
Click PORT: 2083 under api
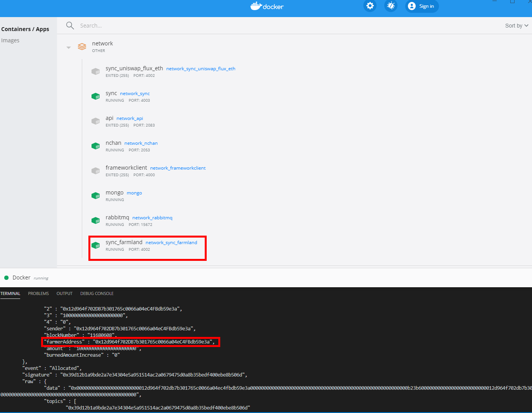(x=144, y=125)
